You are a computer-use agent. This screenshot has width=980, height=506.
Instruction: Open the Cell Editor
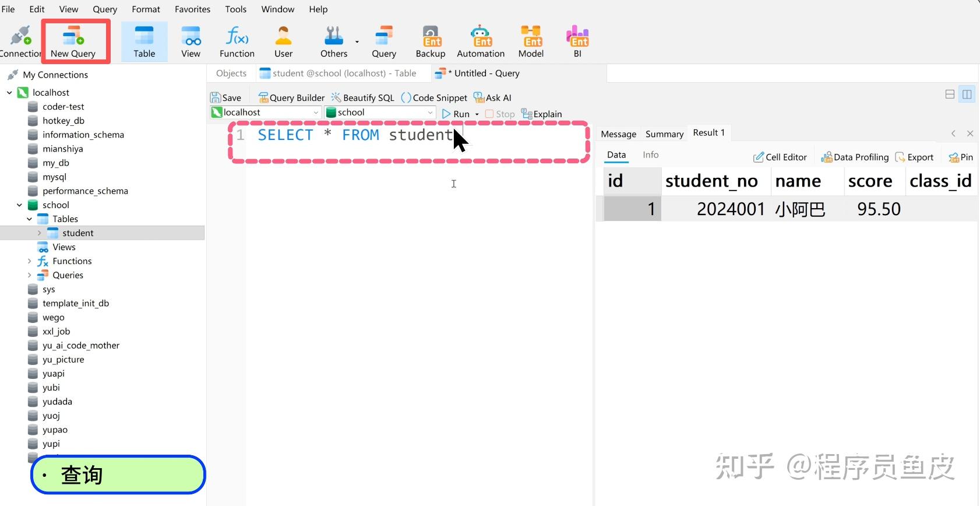point(780,157)
